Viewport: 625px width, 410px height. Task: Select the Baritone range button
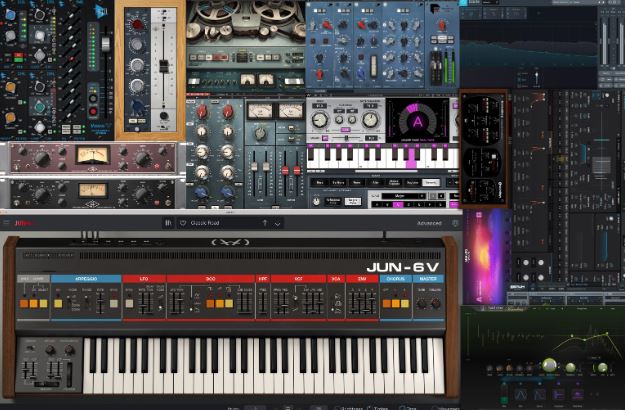click(338, 182)
